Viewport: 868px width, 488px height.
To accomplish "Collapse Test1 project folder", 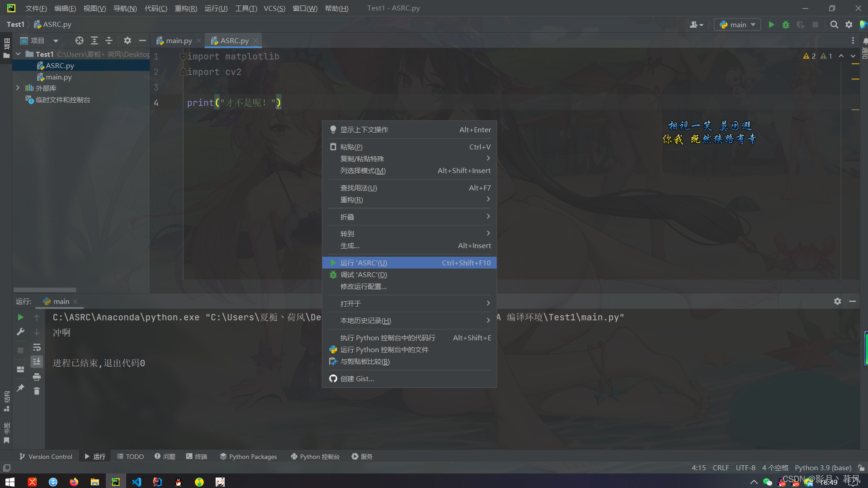I will 18,54.
